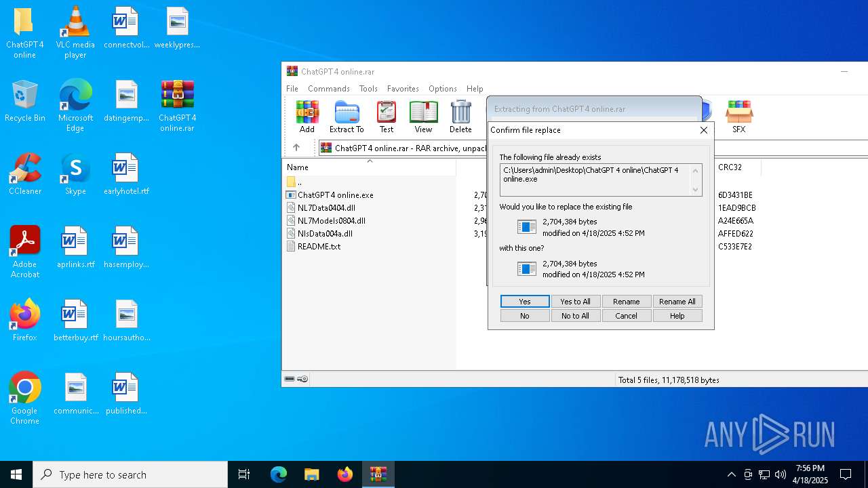This screenshot has height=488, width=868.
Task: Show hidden system tray icons
Action: pos(731,474)
